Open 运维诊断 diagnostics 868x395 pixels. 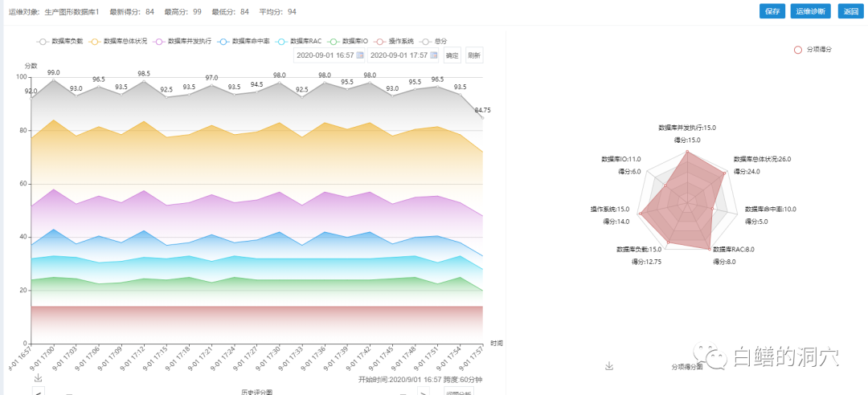[810, 11]
